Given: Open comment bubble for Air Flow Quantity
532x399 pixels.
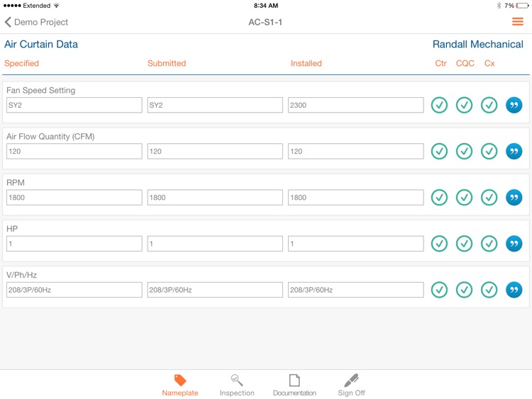Looking at the screenshot, I should [x=514, y=151].
